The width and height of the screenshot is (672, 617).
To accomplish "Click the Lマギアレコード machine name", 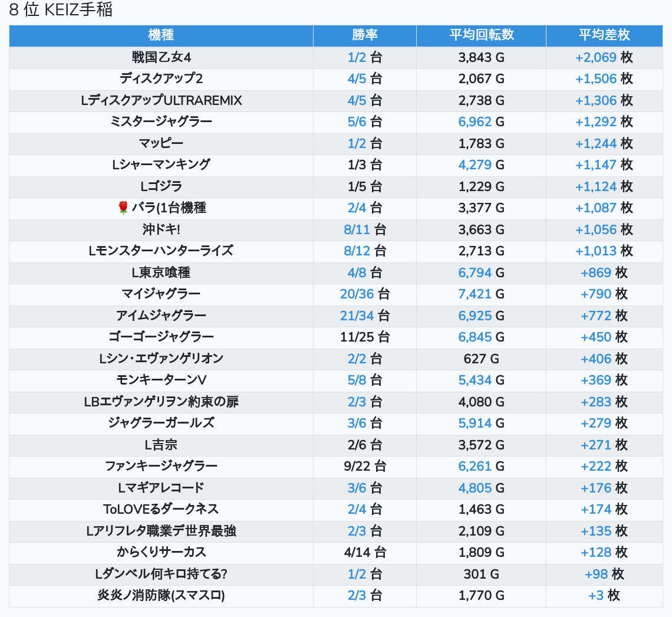I will click(x=161, y=488).
